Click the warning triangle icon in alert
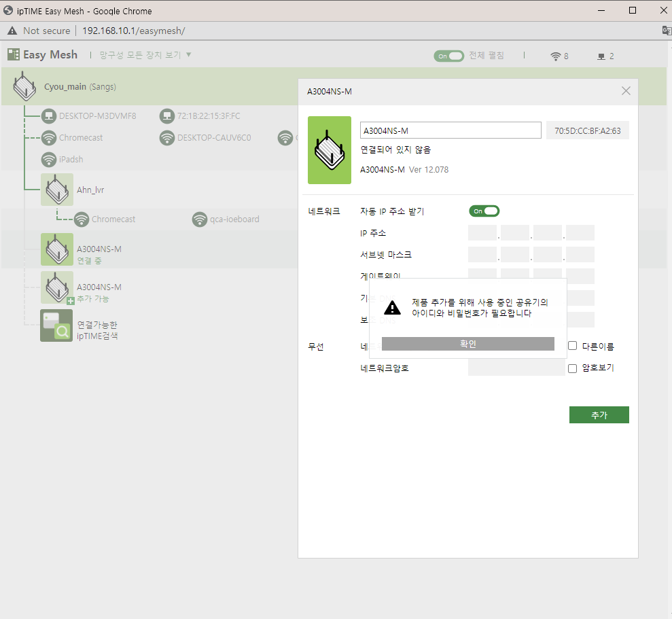Viewport: 672px width, 619px height. point(392,307)
